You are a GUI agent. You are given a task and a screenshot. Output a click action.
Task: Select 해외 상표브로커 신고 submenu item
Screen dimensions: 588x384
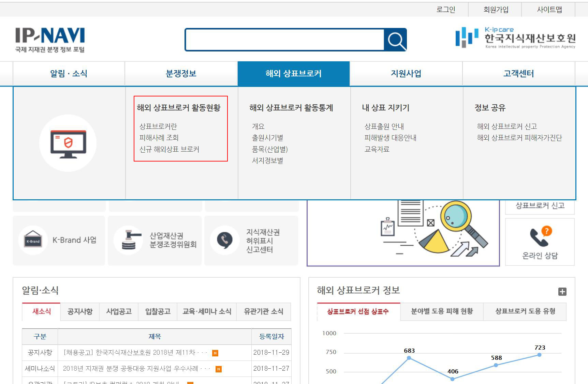point(507,126)
